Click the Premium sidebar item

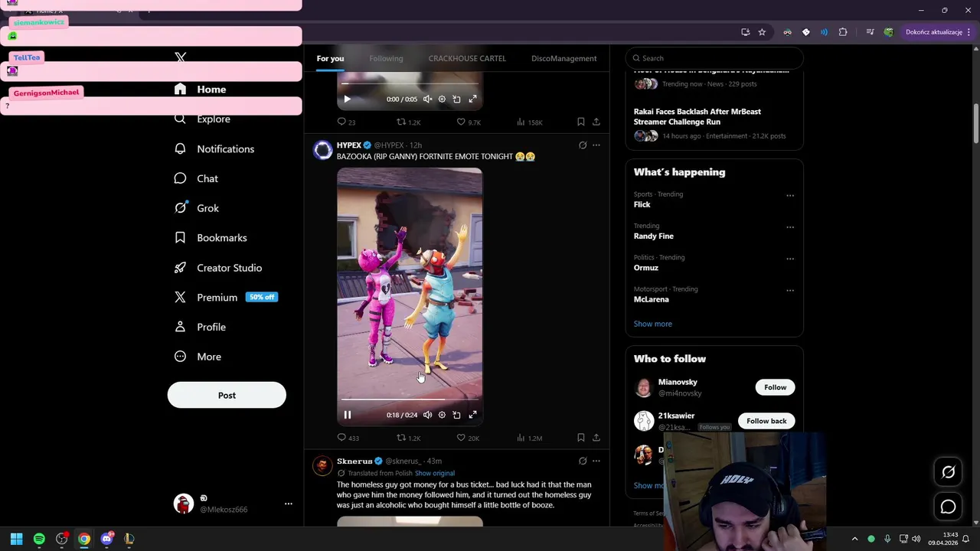tap(226, 297)
